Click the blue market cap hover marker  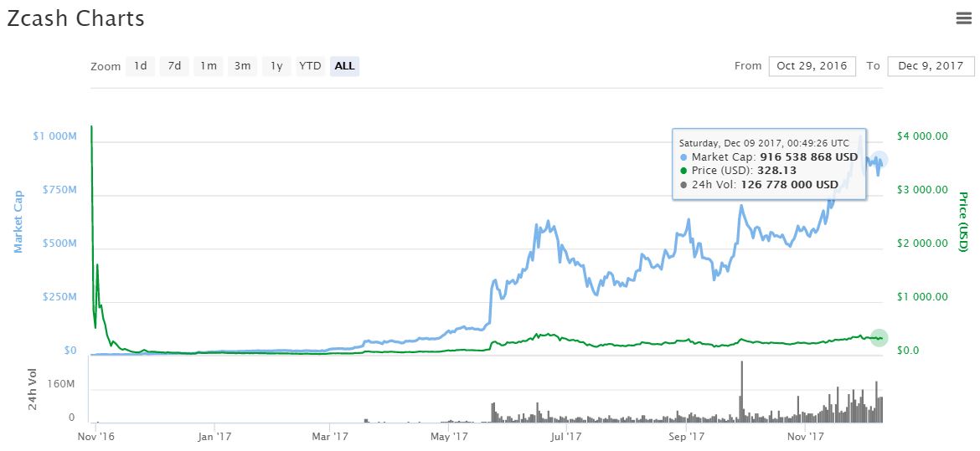[x=879, y=160]
